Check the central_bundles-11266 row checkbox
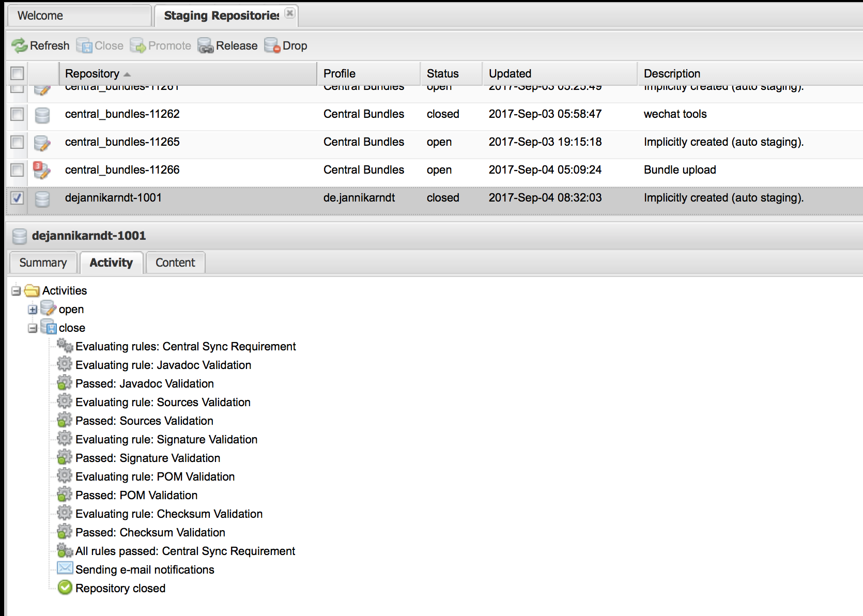Image resolution: width=863 pixels, height=616 pixels. click(x=17, y=170)
